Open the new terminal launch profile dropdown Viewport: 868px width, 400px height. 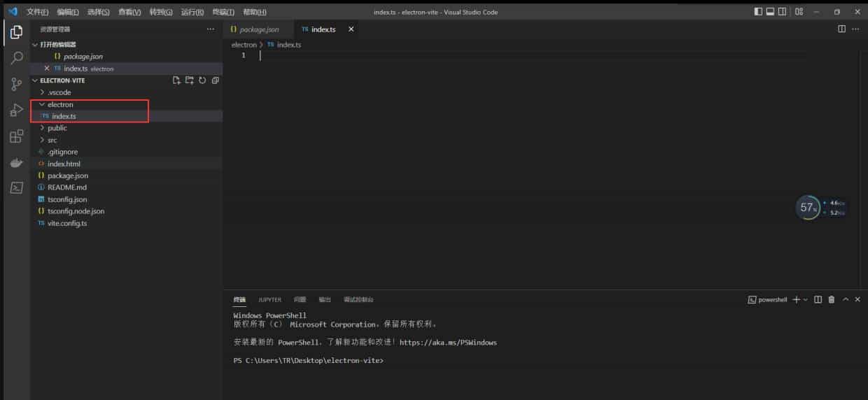point(805,299)
